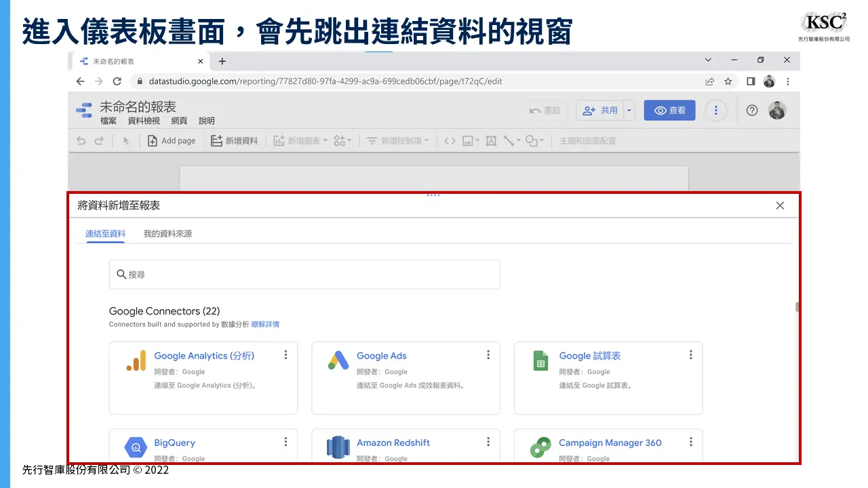Select the text box tool
This screenshot has width=868, height=488.
coord(491,141)
